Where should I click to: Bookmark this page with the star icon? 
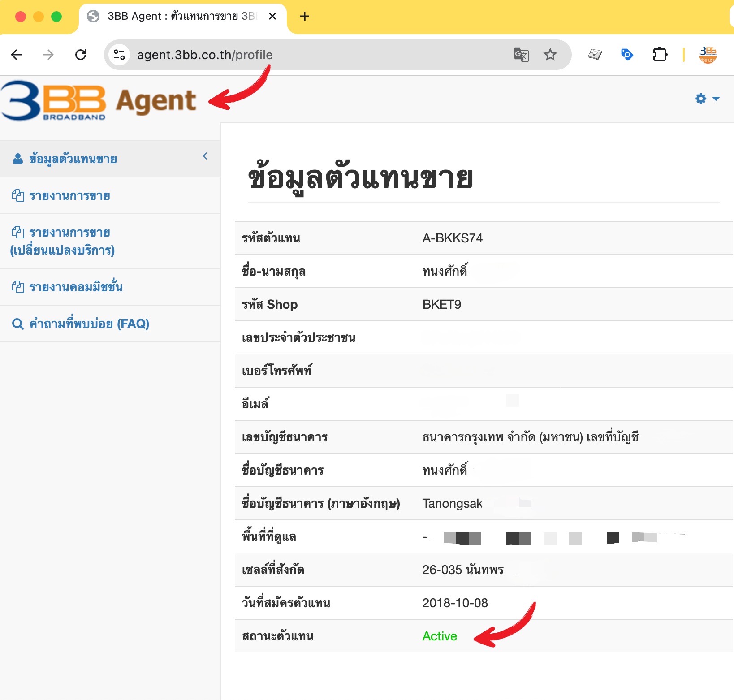[550, 55]
